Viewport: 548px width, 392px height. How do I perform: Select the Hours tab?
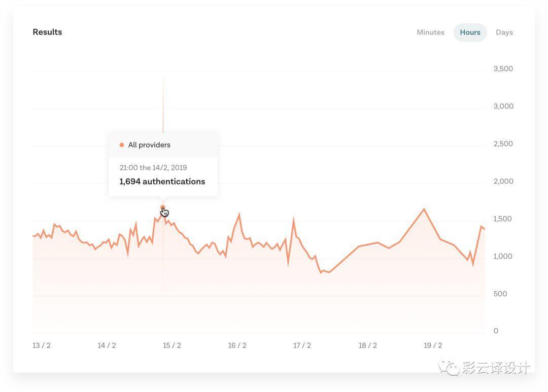tap(470, 32)
